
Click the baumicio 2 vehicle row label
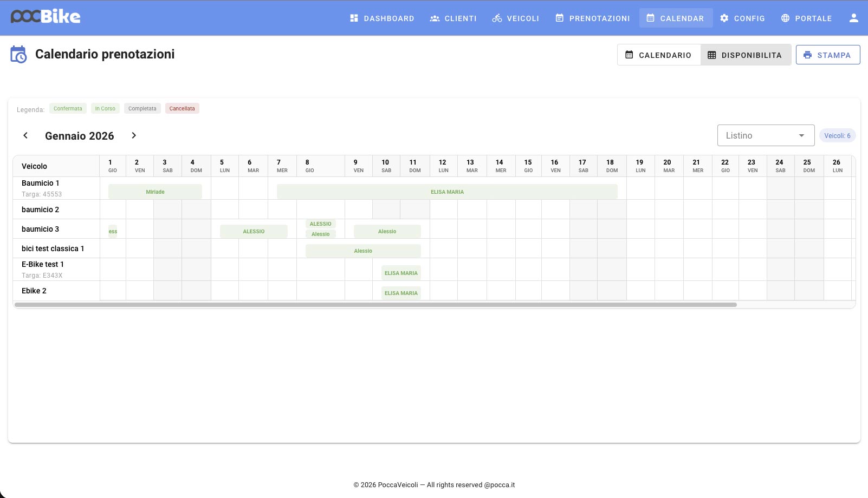41,209
